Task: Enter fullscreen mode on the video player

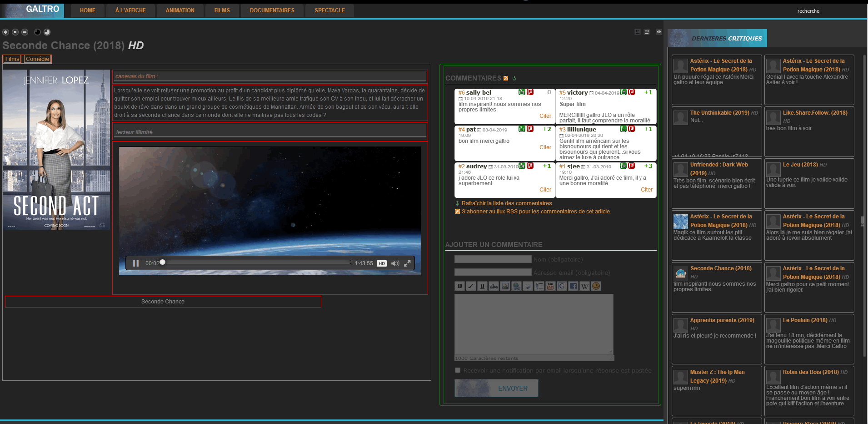Action: (x=407, y=263)
